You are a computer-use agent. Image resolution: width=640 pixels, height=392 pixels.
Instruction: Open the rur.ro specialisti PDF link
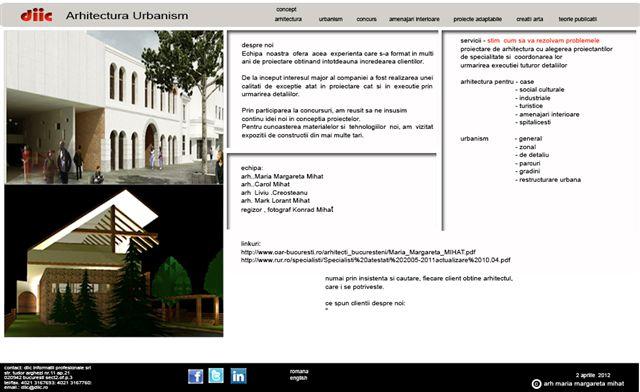(x=376, y=260)
